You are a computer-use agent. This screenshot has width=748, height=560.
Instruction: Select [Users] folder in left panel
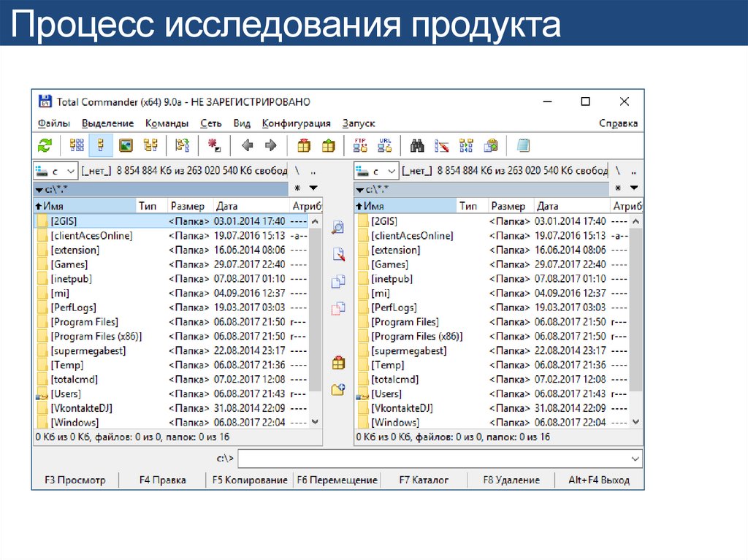pos(172,394)
